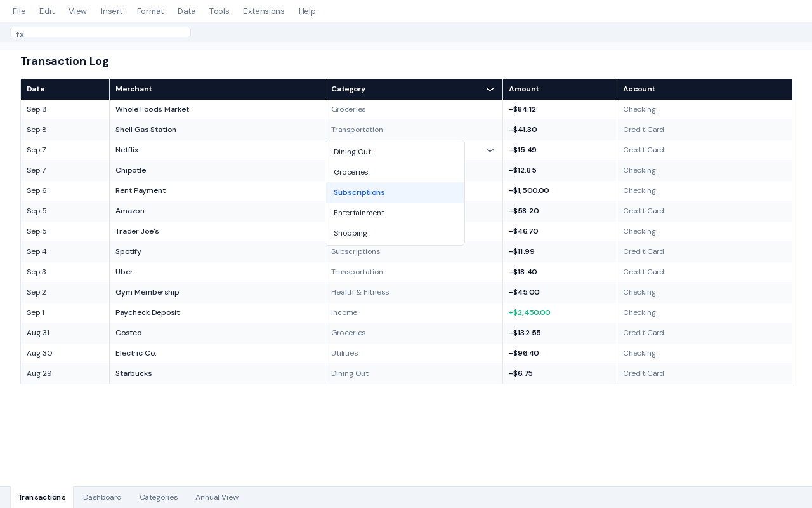Click the Utilities category cell
Image resolution: width=812 pixels, height=508 pixels.
[414, 354]
